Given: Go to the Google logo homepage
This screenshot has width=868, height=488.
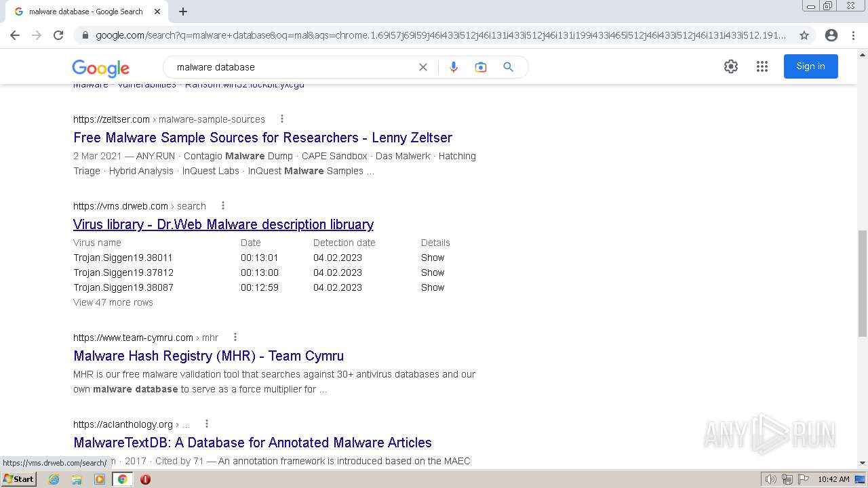Looking at the screenshot, I should (100, 68).
